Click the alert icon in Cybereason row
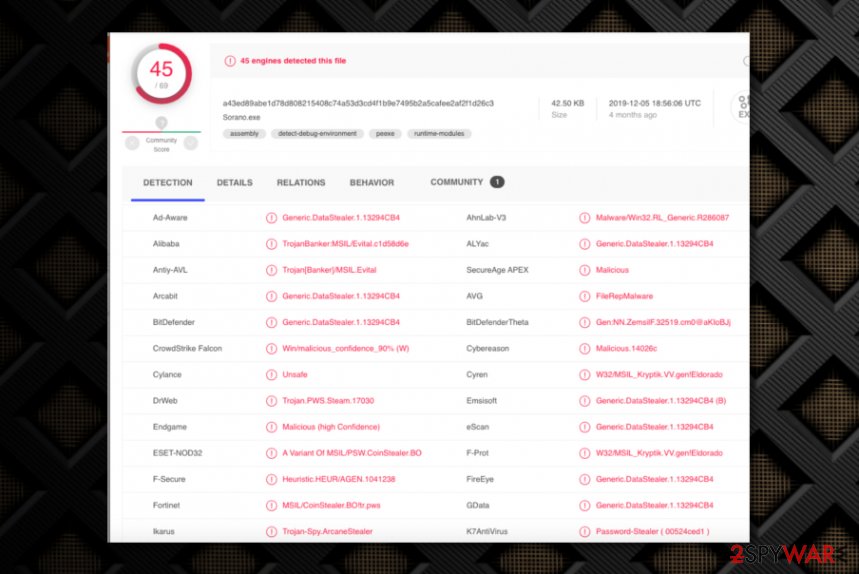Screen dimensions: 859x574 point(585,348)
